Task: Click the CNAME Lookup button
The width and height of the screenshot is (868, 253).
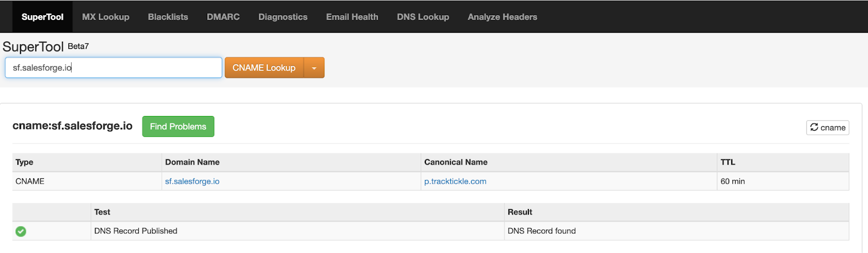Action: tap(264, 68)
